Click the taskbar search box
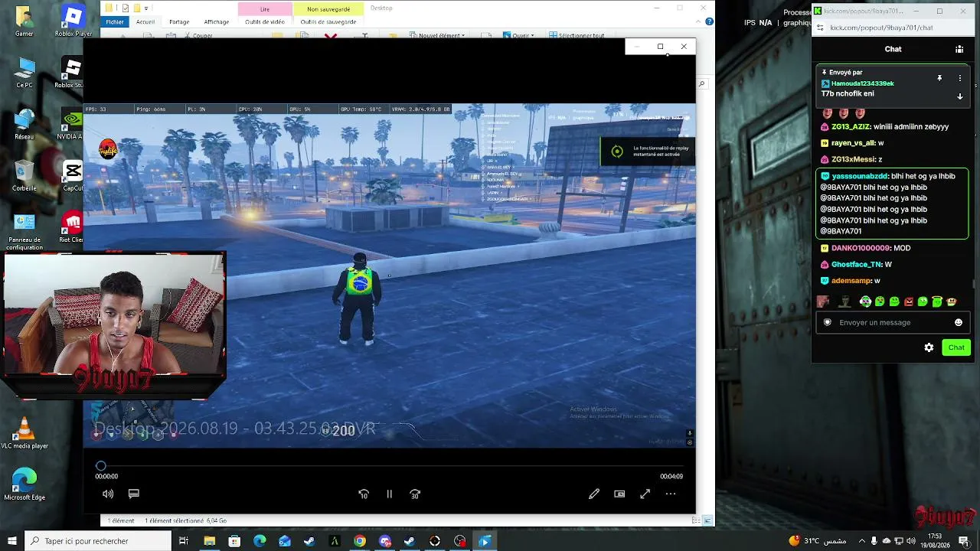The height and width of the screenshot is (551, 980). (x=98, y=541)
